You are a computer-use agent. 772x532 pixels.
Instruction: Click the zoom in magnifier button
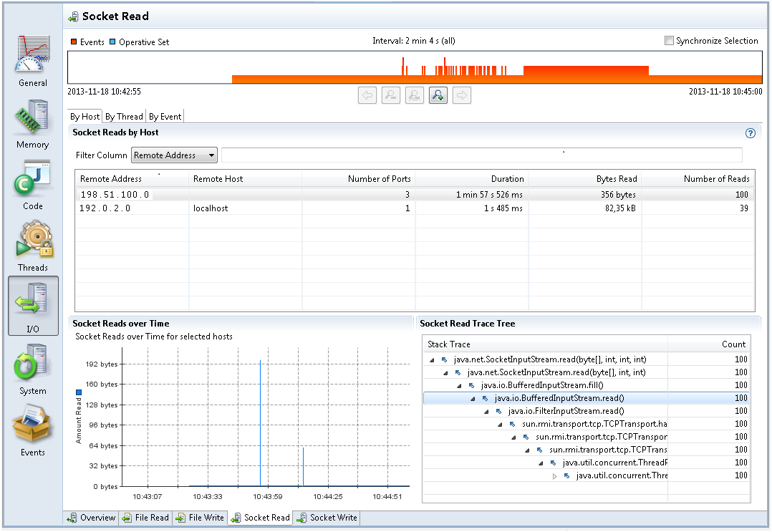pos(438,95)
